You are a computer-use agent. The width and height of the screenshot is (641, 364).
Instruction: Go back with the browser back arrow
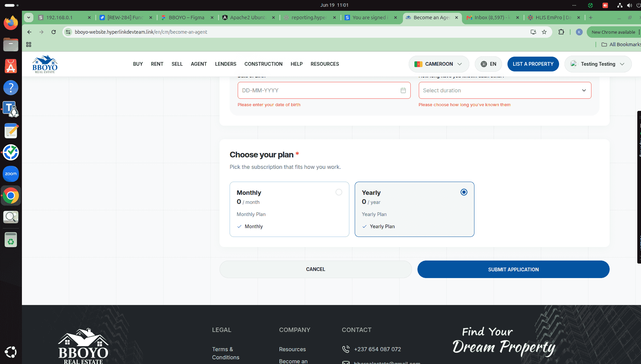pos(29,32)
